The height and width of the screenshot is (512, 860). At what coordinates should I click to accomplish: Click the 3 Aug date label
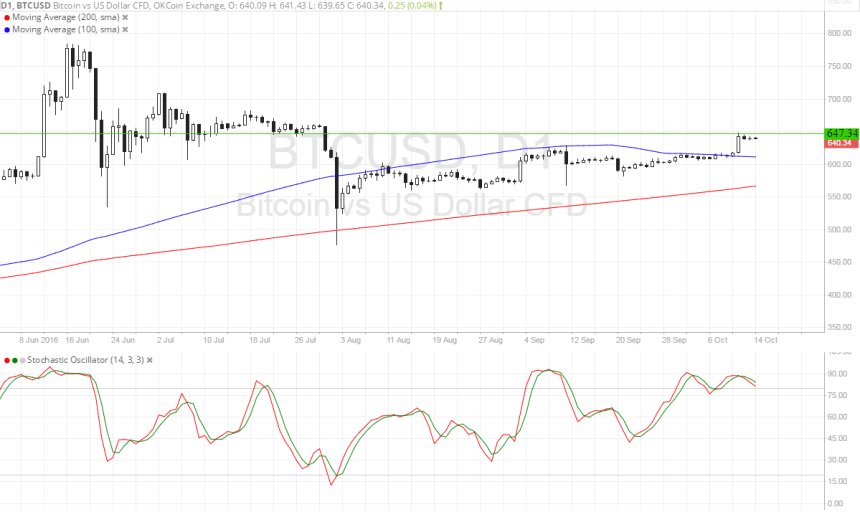point(350,340)
